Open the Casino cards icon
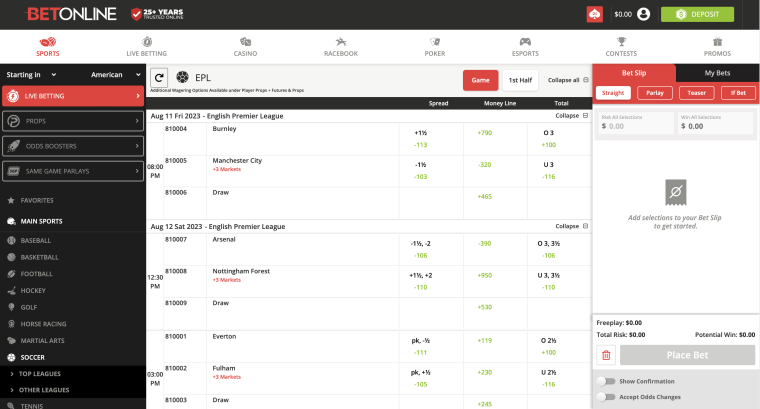760x409 pixels. point(245,42)
